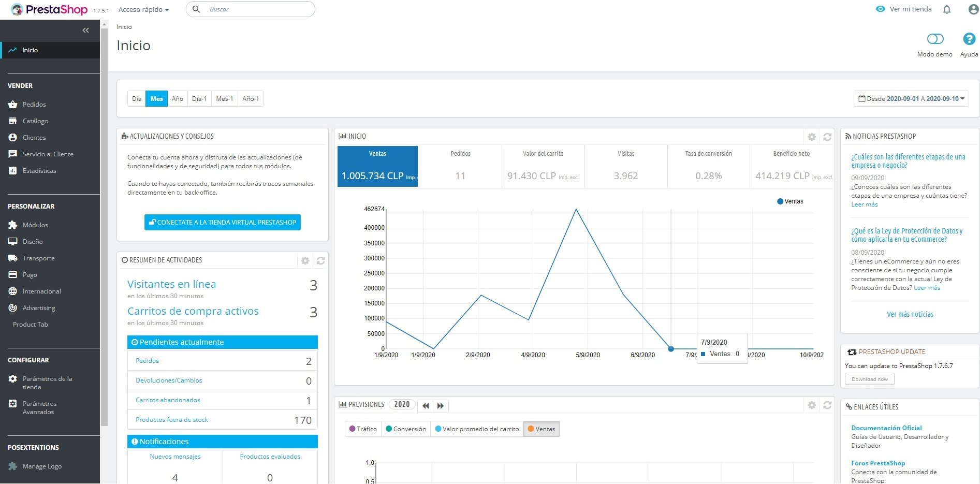Go to previous forecast year arrow
980x484 pixels.
click(x=426, y=406)
